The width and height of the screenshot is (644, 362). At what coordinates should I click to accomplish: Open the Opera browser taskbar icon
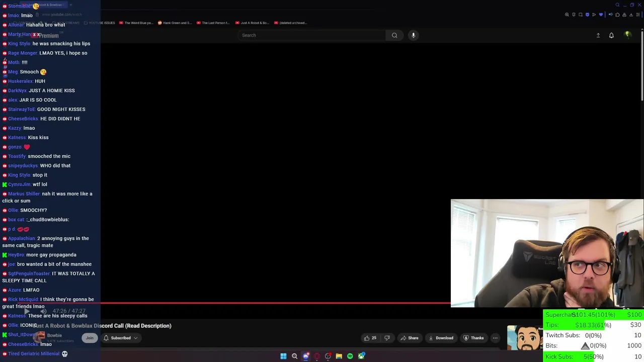pyautogui.click(x=316, y=356)
